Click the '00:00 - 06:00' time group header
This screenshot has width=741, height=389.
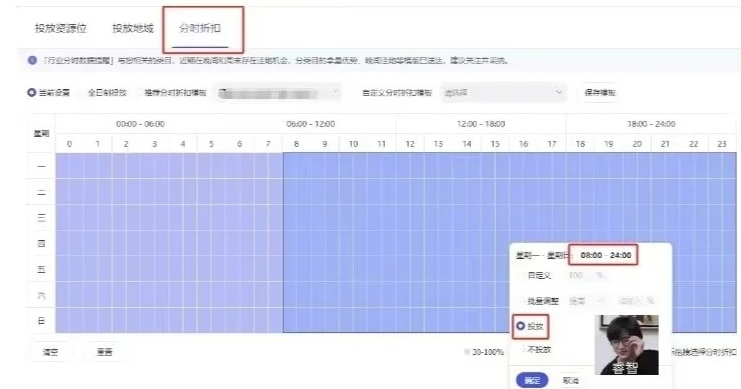click(140, 124)
